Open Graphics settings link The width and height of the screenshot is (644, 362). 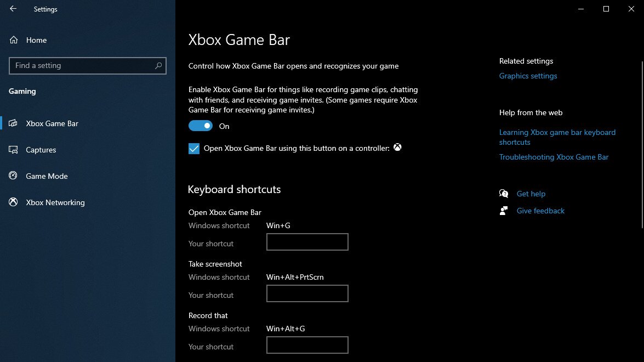tap(528, 76)
